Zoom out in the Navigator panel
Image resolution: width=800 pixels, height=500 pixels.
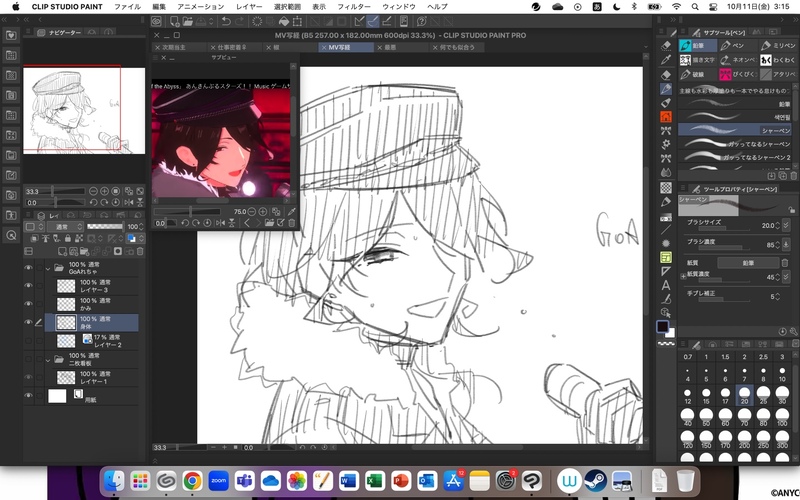pyautogui.click(x=93, y=191)
